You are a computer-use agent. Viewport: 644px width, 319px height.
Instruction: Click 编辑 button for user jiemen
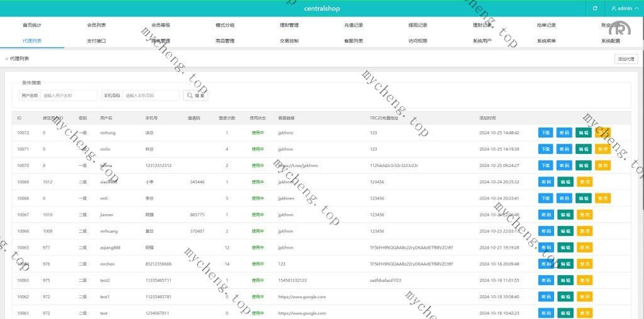pos(565,214)
